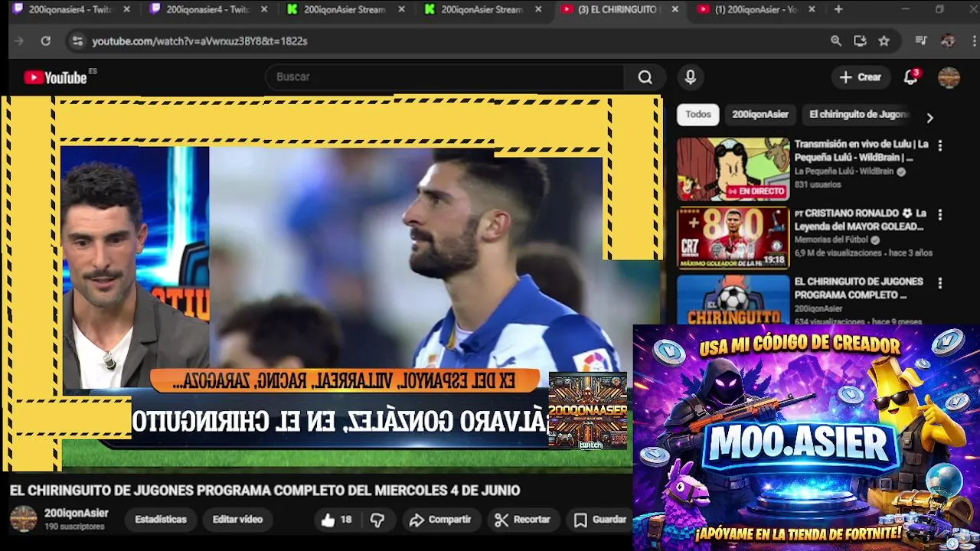Open Cristiano Ronaldo 19:18 video thumbnail
Screen dimensions: 980x551
coord(733,238)
